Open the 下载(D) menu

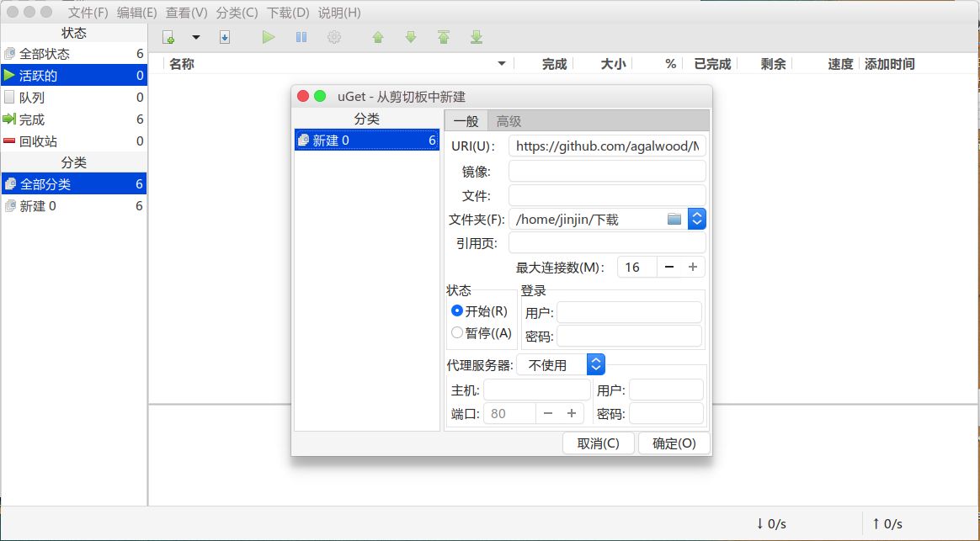tap(288, 13)
